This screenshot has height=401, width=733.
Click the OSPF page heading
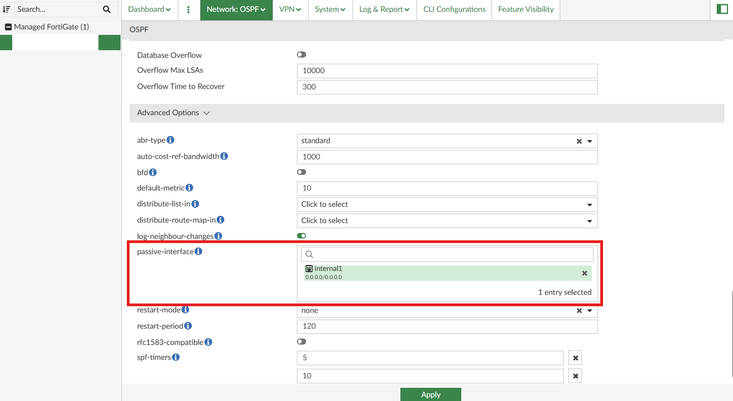click(139, 29)
